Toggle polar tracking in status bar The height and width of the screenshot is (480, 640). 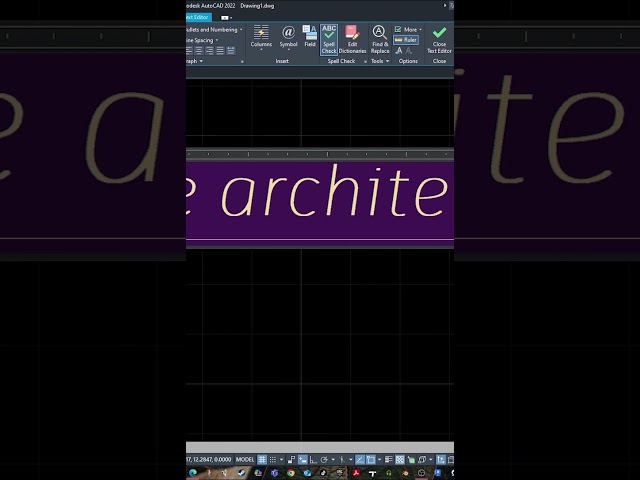click(x=324, y=460)
